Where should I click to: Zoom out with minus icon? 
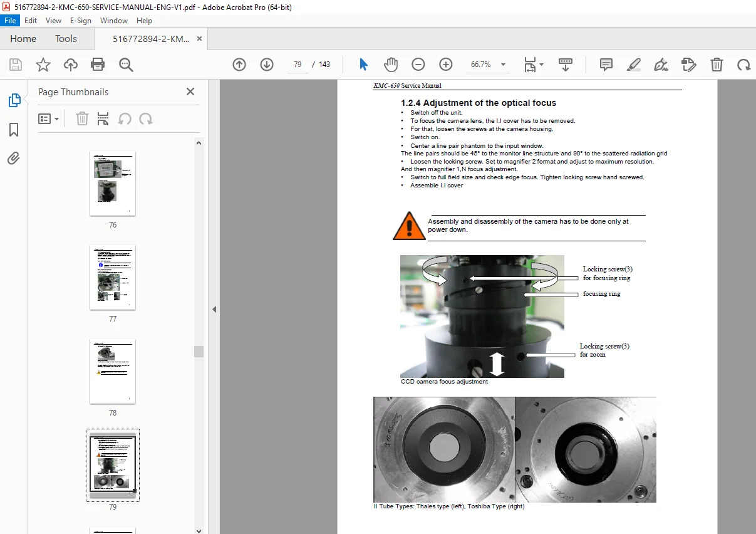418,65
